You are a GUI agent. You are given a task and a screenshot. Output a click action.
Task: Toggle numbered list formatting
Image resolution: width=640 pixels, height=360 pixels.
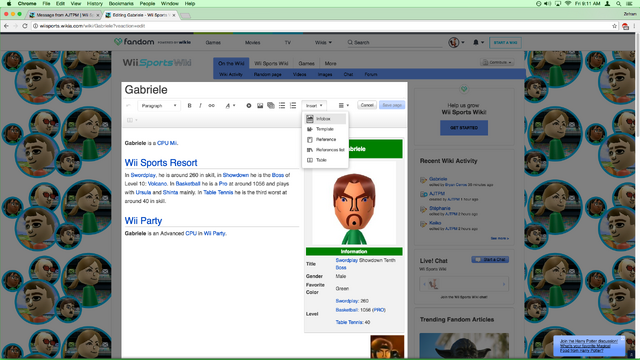pyautogui.click(x=293, y=106)
